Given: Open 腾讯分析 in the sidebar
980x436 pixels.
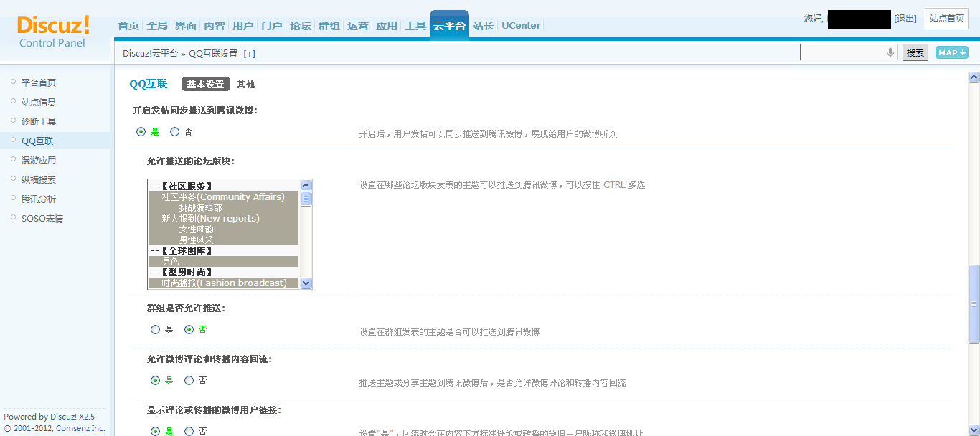Looking at the screenshot, I should click(39, 199).
